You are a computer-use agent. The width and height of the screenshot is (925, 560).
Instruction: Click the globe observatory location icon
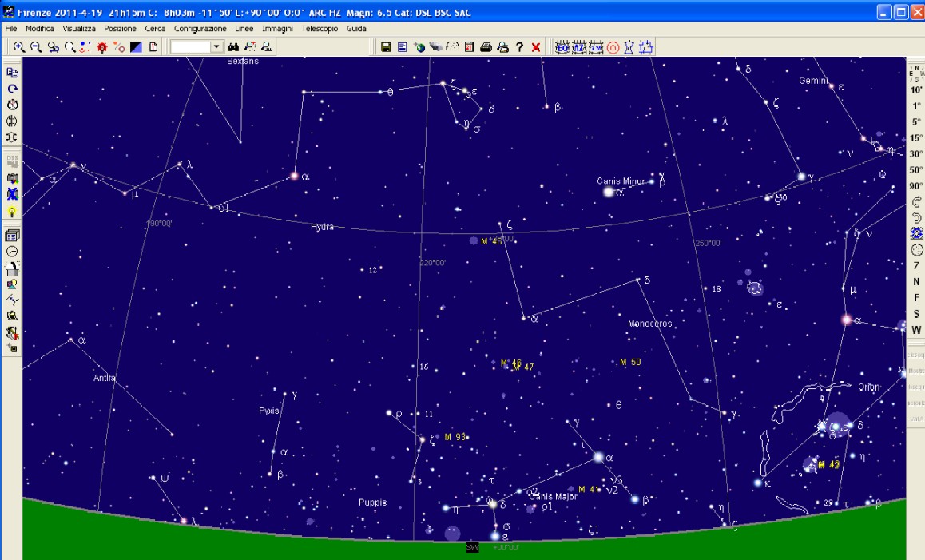[x=419, y=46]
